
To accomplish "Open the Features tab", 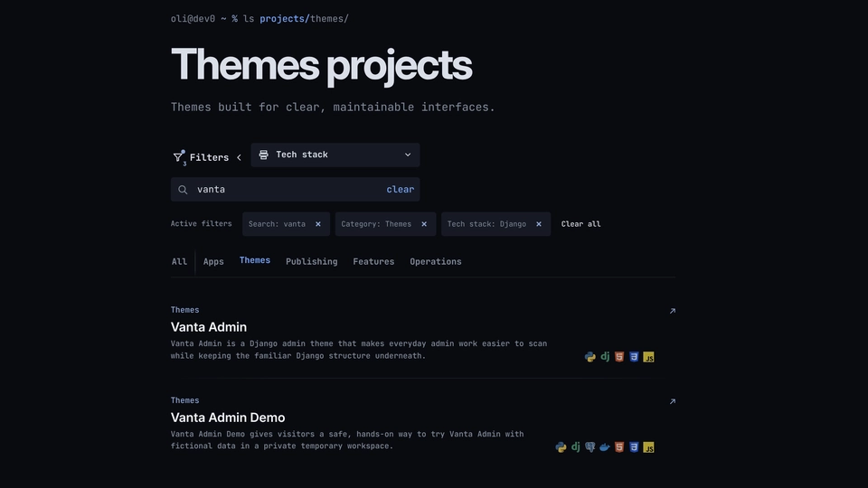I will [373, 262].
